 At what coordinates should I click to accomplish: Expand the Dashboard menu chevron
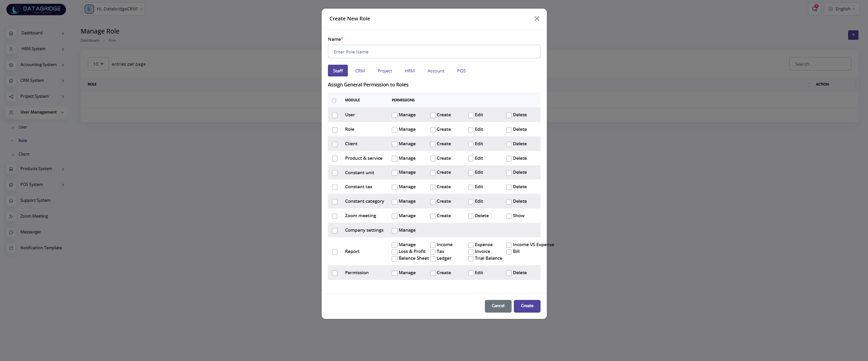63,33
